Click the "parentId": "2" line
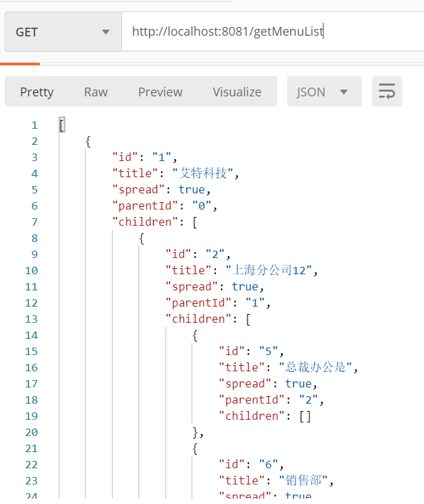 (x=271, y=400)
